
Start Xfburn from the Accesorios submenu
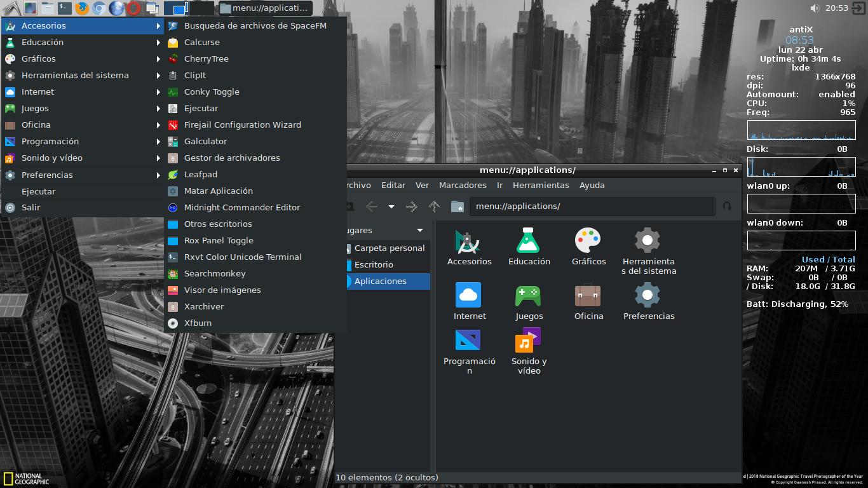pos(255,323)
